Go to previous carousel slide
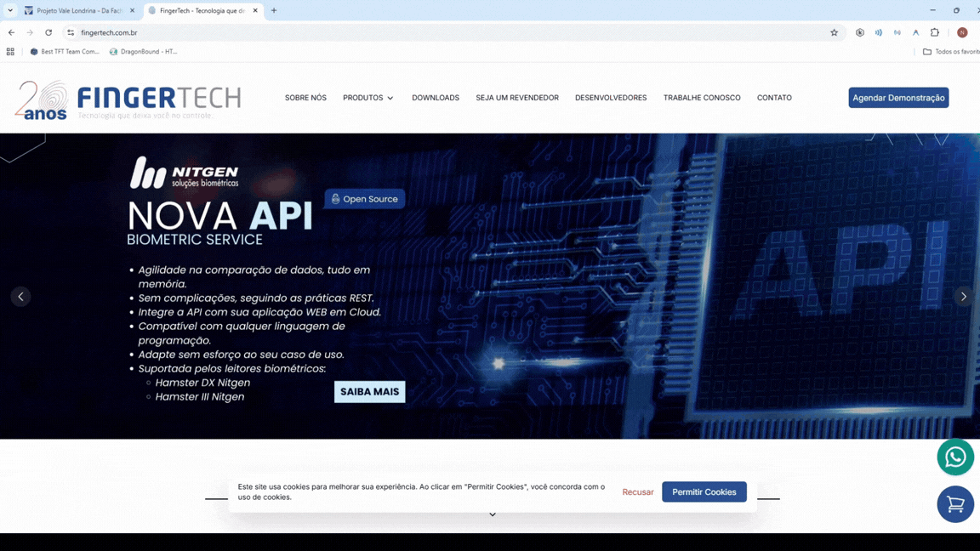Screen dimensions: 980x551 [20, 297]
